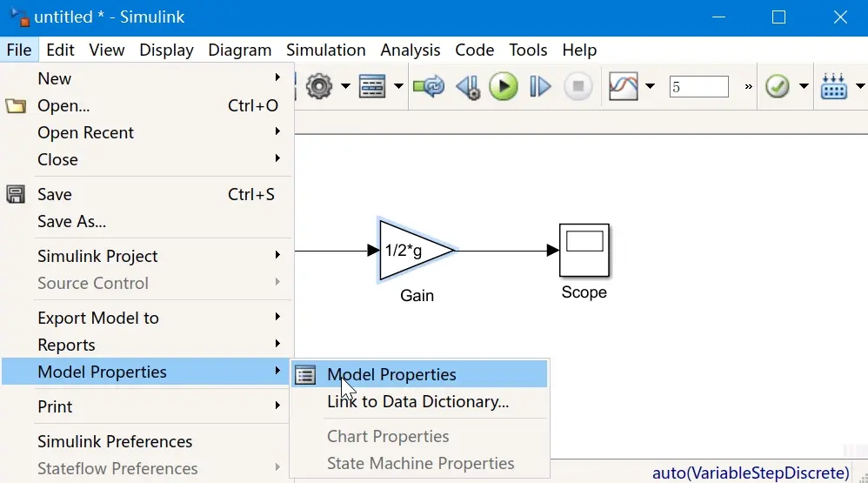
Task: Expand the Reports submenu
Action: [x=147, y=345]
